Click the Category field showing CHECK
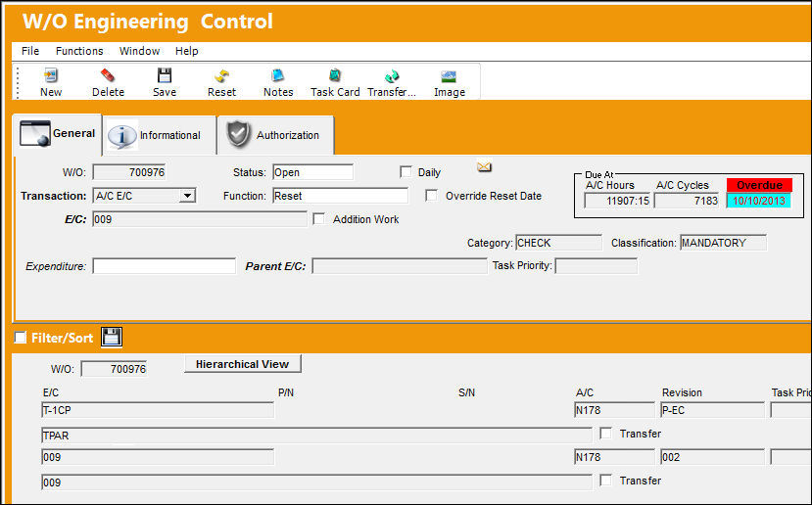This screenshot has width=812, height=505. (x=558, y=243)
